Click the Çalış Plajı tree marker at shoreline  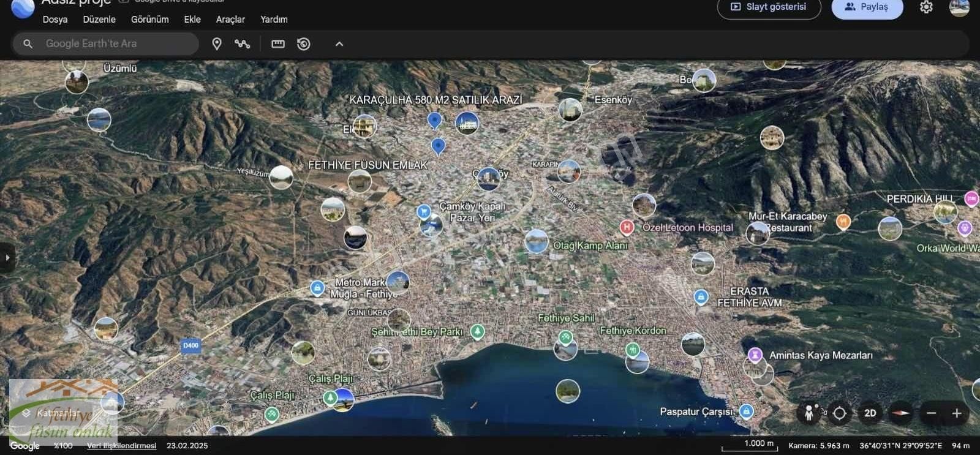pyautogui.click(x=330, y=398)
